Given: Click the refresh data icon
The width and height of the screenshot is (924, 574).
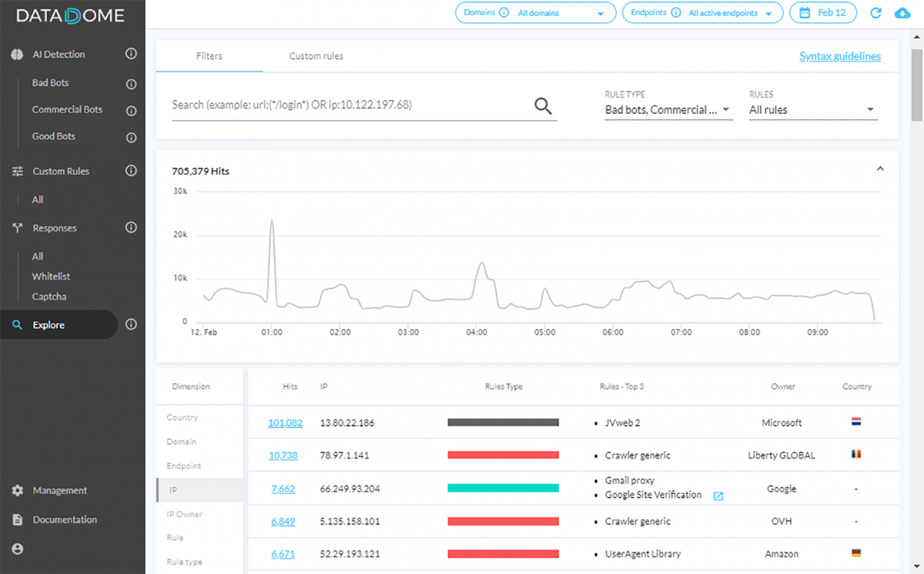Looking at the screenshot, I should click(x=876, y=12).
